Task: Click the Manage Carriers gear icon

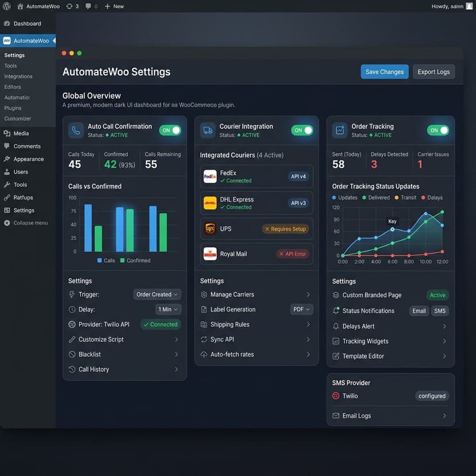Action: (x=204, y=294)
